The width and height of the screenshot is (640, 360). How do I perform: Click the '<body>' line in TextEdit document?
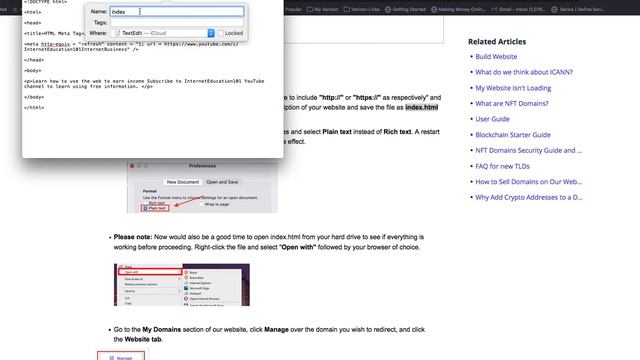click(33, 71)
